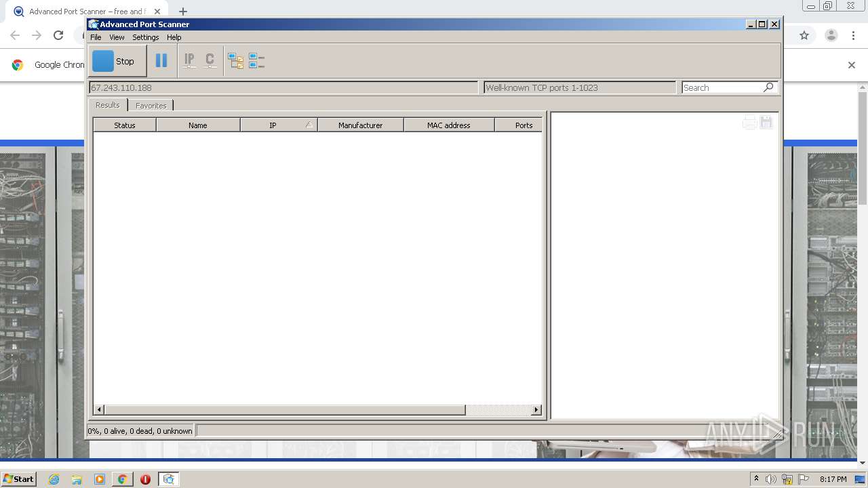Click the save icon in details pane
The image size is (868, 488).
pos(766,123)
